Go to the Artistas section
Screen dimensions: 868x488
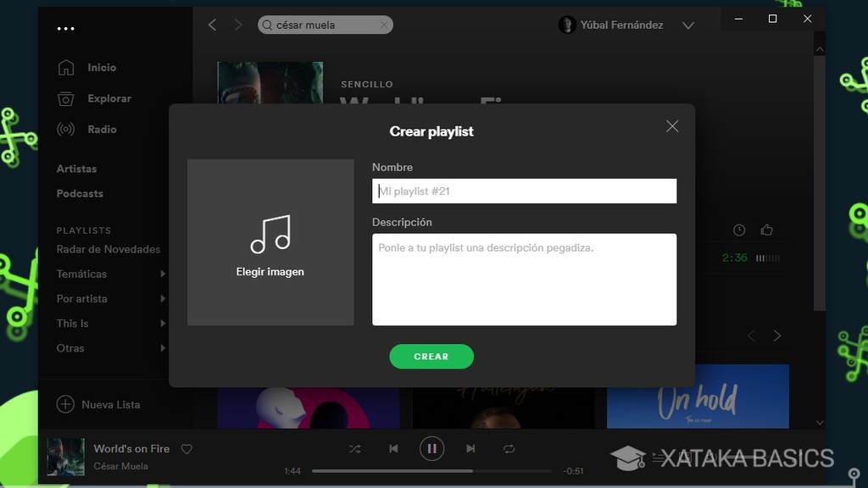tap(76, 169)
